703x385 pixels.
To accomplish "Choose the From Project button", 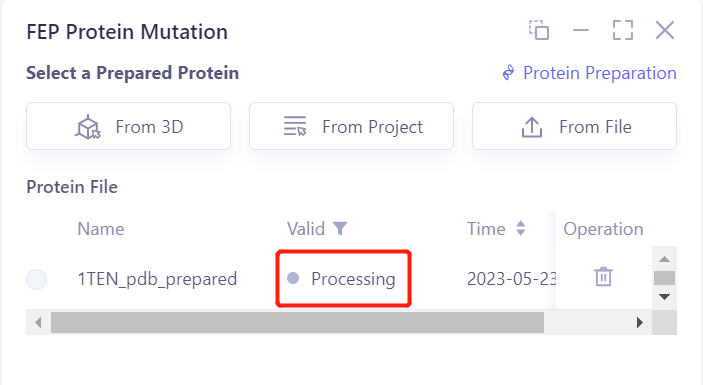I will pos(352,126).
